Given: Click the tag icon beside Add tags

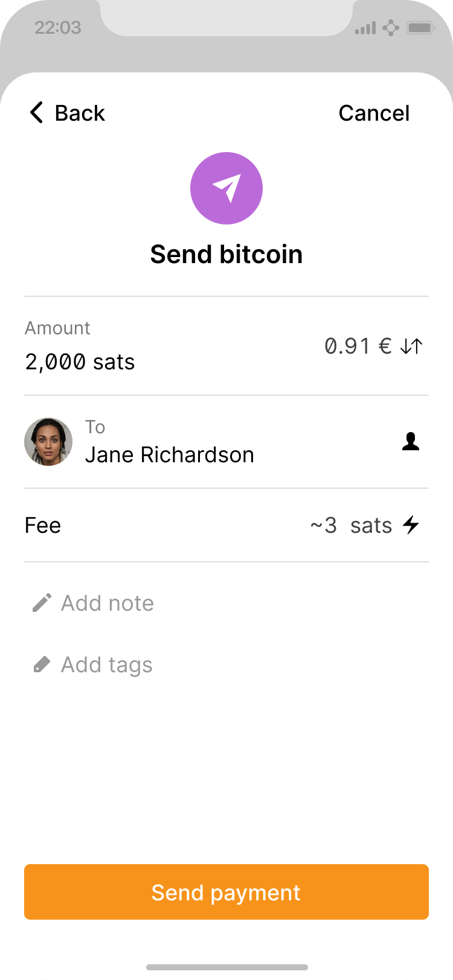Looking at the screenshot, I should pyautogui.click(x=42, y=664).
